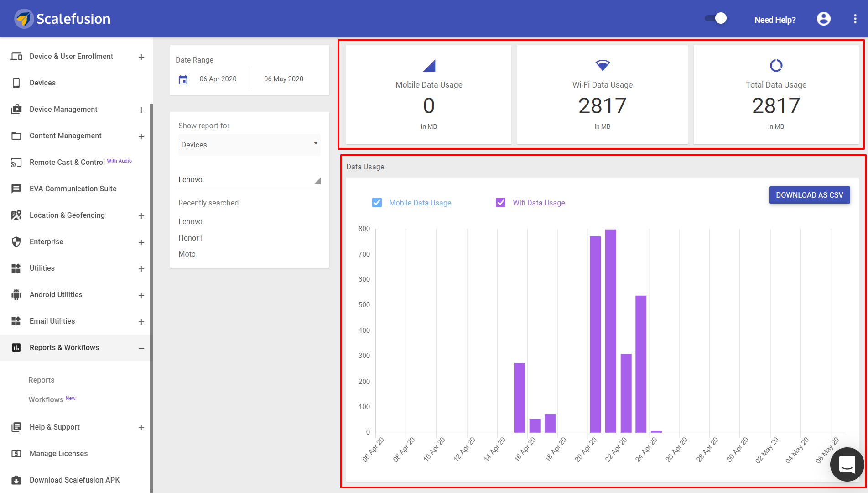Click the Remote Cast & Control icon
This screenshot has height=493, width=868.
click(16, 163)
